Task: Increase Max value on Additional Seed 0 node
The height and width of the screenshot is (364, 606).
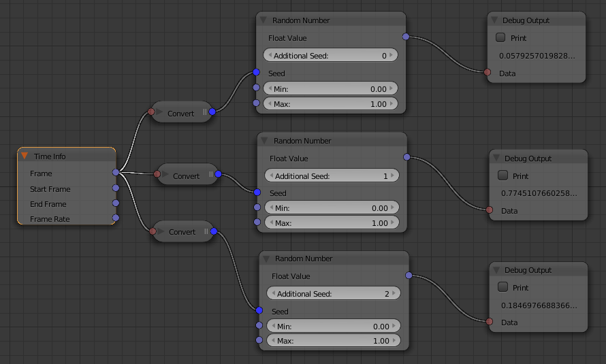Action: click(x=391, y=103)
